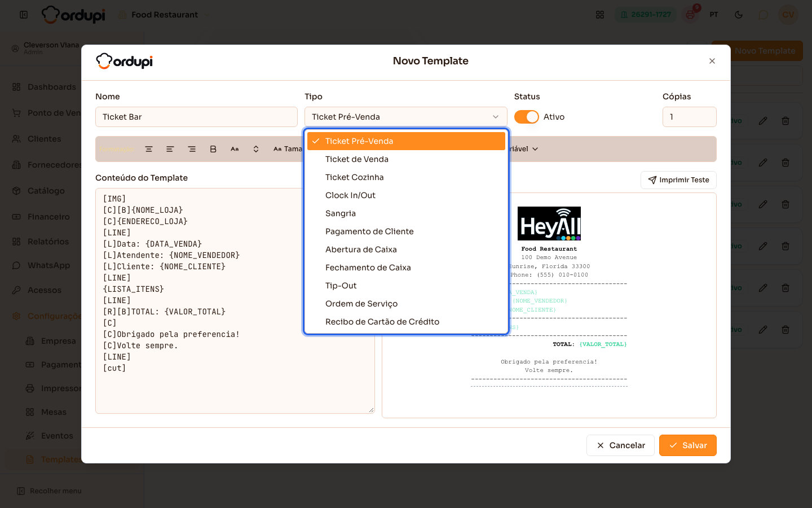Screen dimensions: 812x508
Task: Click the 26291-1727 store badge
Action: (646, 15)
